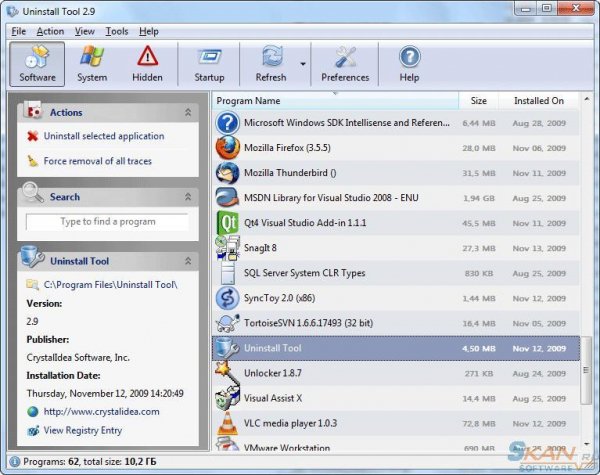This screenshot has width=600, height=475.
Task: Click the Qt4 Visual Studio Add-in icon
Action: 228,223
